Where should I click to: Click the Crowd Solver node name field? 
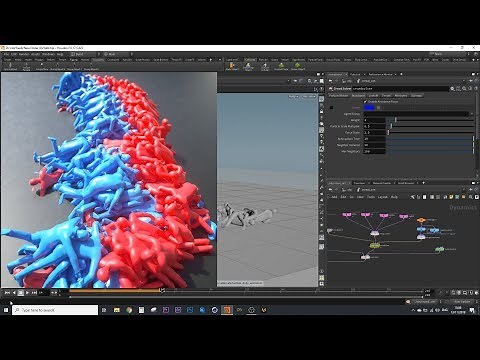click(400, 89)
